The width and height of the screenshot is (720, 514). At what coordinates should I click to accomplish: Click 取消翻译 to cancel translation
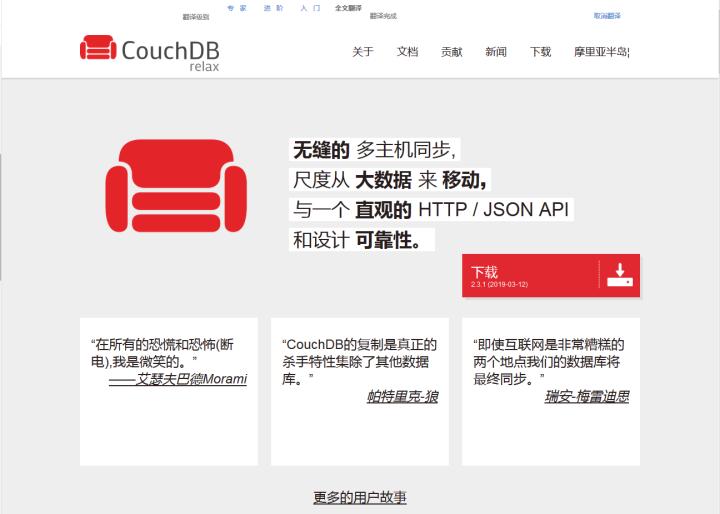pos(607,16)
